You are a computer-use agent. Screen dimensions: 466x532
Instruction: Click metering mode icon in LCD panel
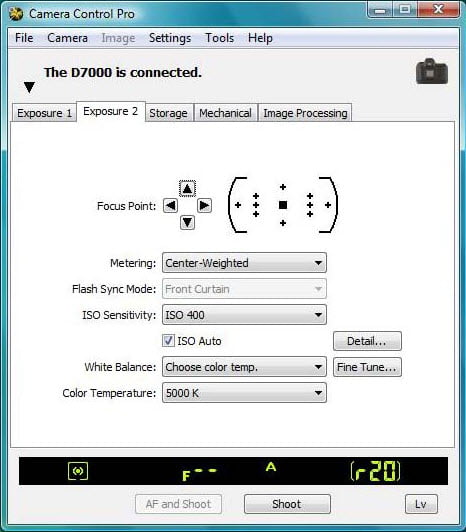point(78,471)
